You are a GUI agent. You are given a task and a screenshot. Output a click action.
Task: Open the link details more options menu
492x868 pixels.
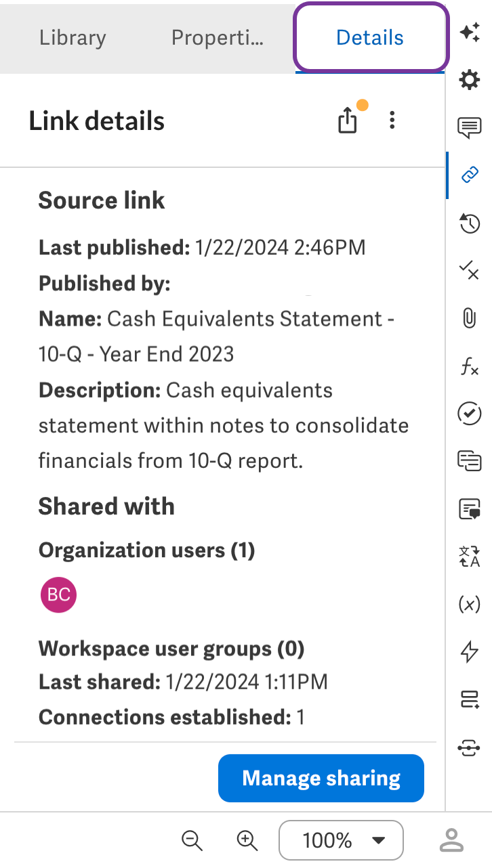pos(392,121)
